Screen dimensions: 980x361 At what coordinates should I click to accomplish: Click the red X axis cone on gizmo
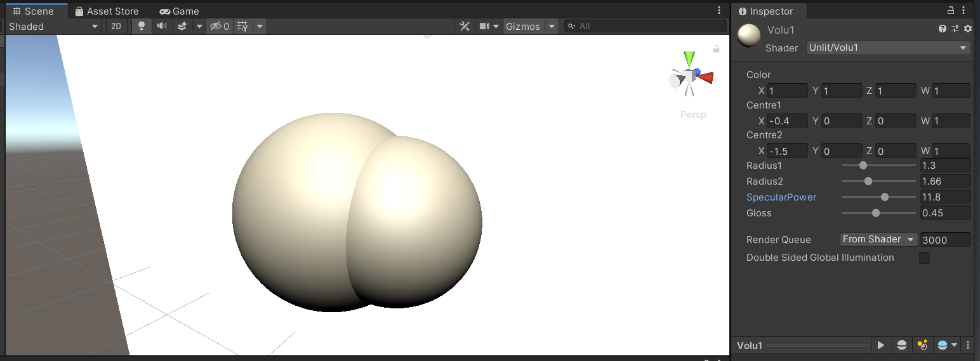coord(706,77)
